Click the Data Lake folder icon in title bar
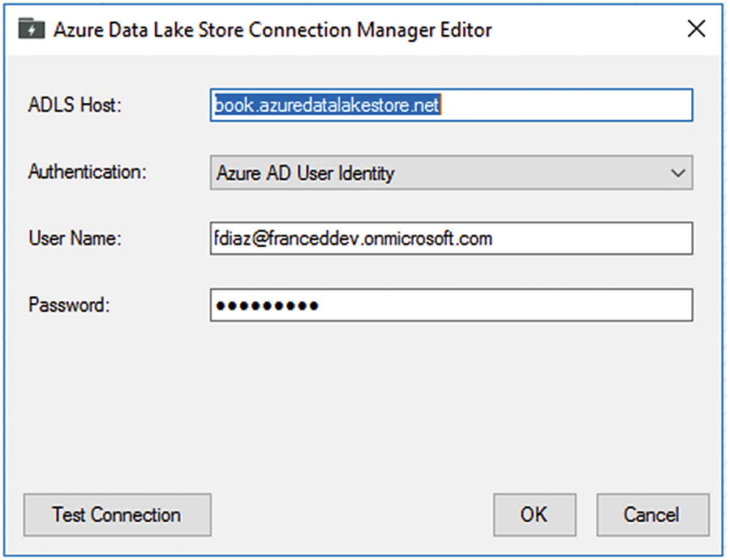Screen dimensions: 730x560 [31, 29]
